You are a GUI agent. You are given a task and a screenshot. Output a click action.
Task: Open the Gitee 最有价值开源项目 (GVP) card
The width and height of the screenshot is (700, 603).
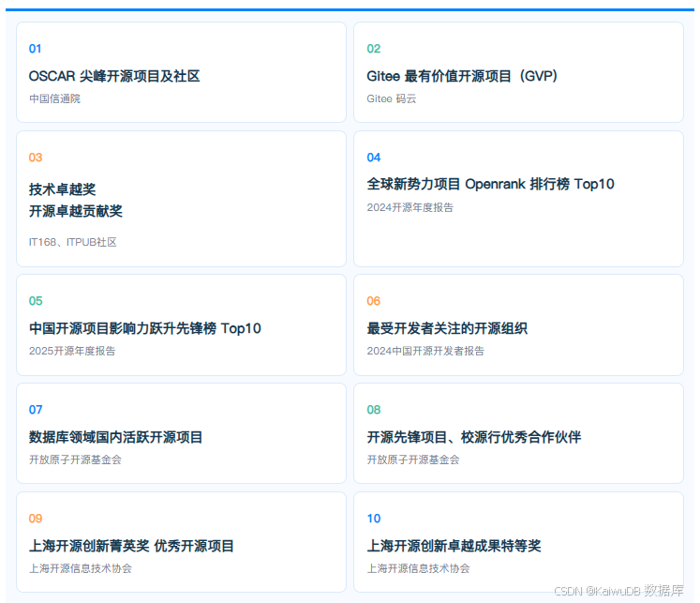click(x=518, y=72)
